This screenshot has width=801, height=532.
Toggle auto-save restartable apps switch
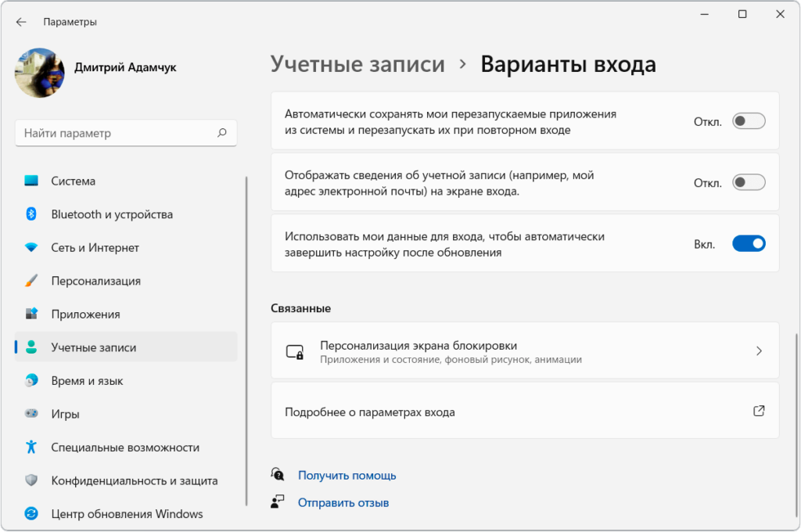pos(748,121)
